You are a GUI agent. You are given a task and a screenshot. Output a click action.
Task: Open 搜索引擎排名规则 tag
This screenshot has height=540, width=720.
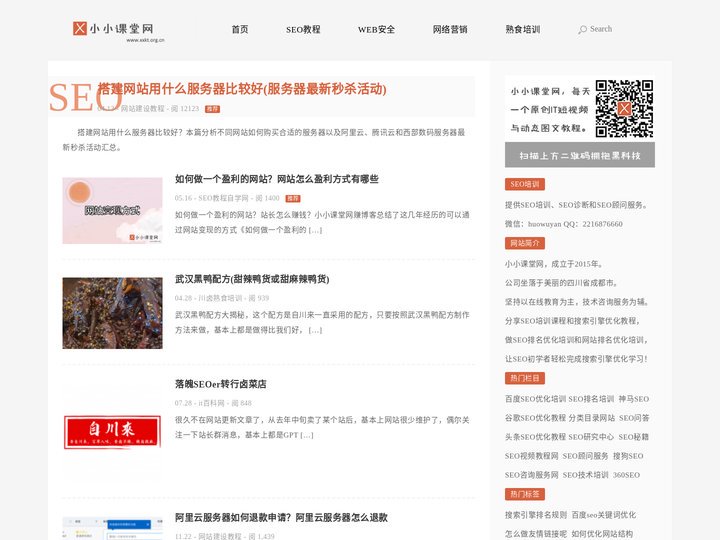pyautogui.click(x=536, y=515)
